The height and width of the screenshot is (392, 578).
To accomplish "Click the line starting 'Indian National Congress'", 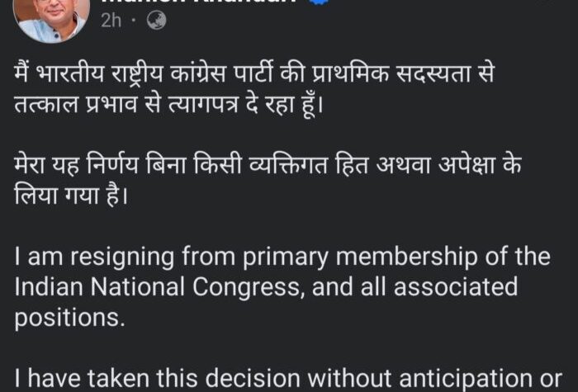I will pos(266,287).
